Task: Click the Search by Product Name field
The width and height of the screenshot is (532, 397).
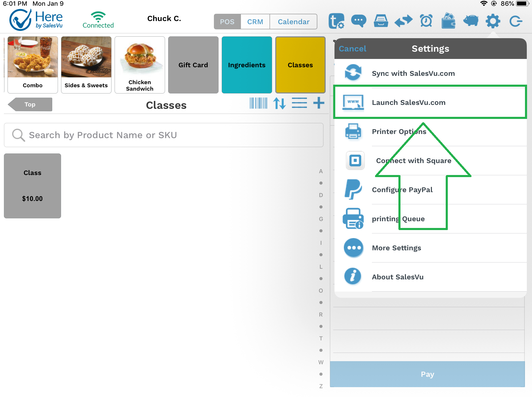Action: [164, 135]
